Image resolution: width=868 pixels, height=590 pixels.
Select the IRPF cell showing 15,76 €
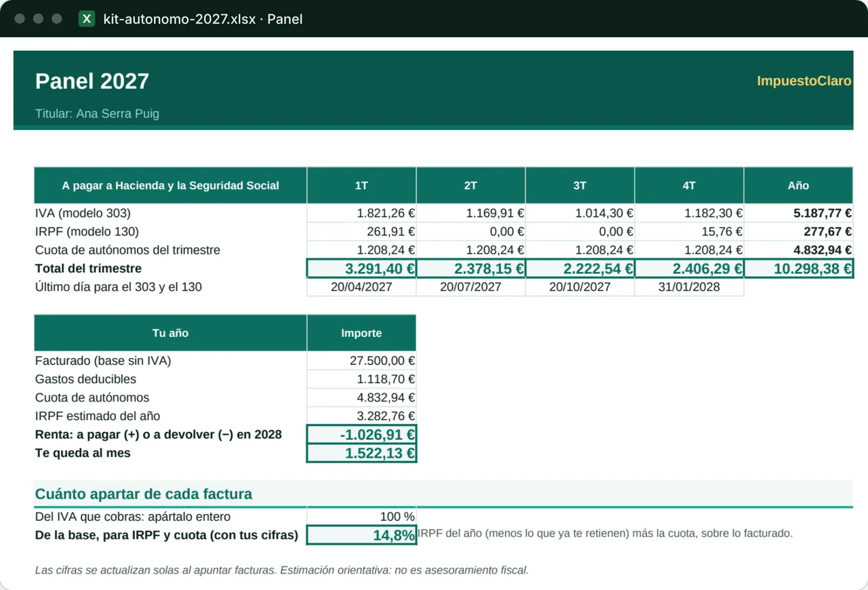tap(689, 231)
